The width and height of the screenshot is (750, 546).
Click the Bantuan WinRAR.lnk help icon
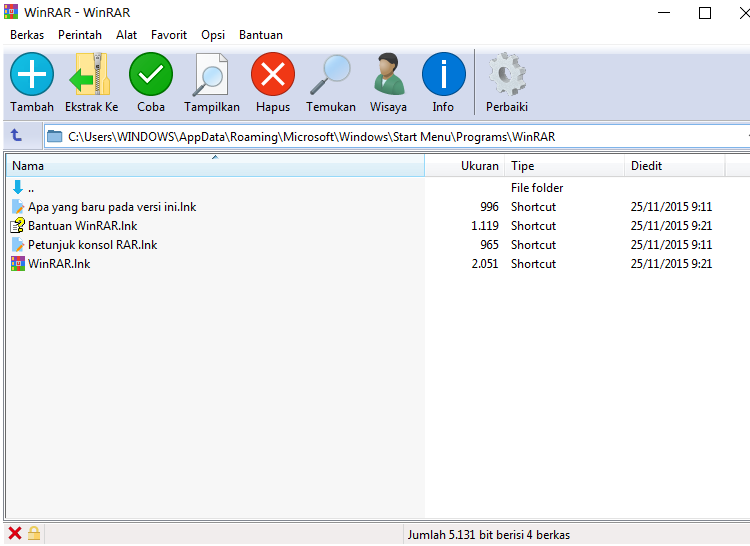tap(18, 225)
